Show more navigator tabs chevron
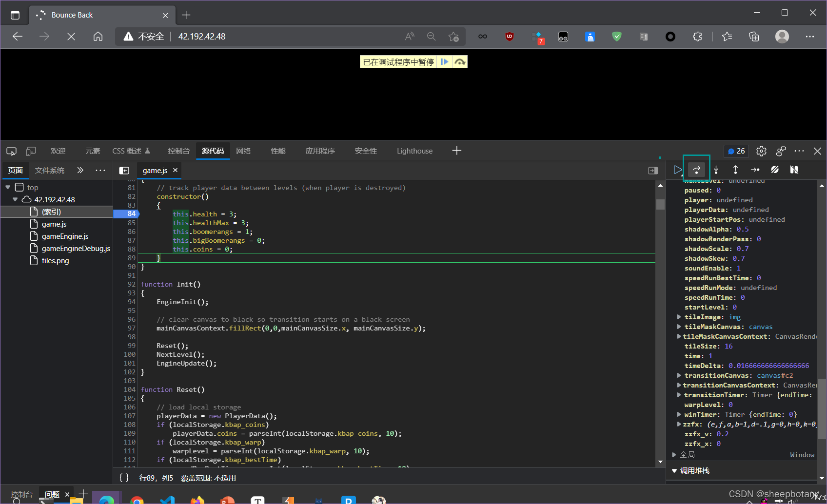The height and width of the screenshot is (504, 827). [80, 170]
